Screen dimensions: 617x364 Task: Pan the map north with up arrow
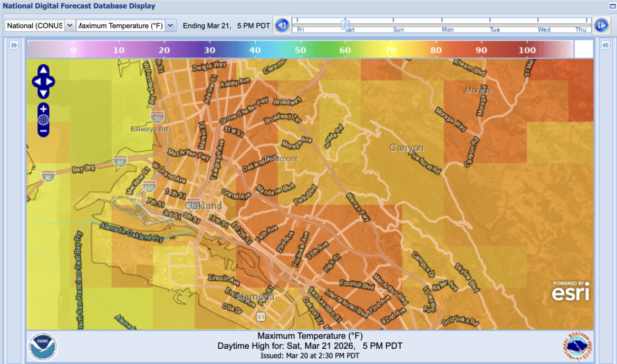coord(43,70)
